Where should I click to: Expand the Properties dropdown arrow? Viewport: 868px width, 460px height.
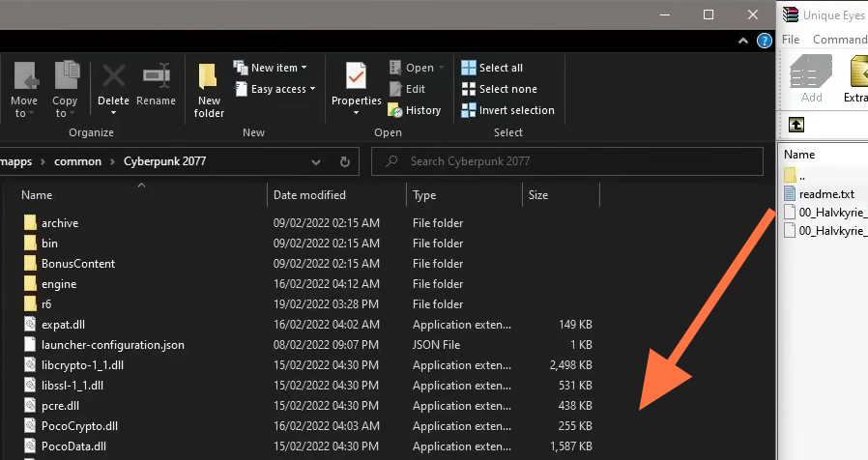(356, 113)
